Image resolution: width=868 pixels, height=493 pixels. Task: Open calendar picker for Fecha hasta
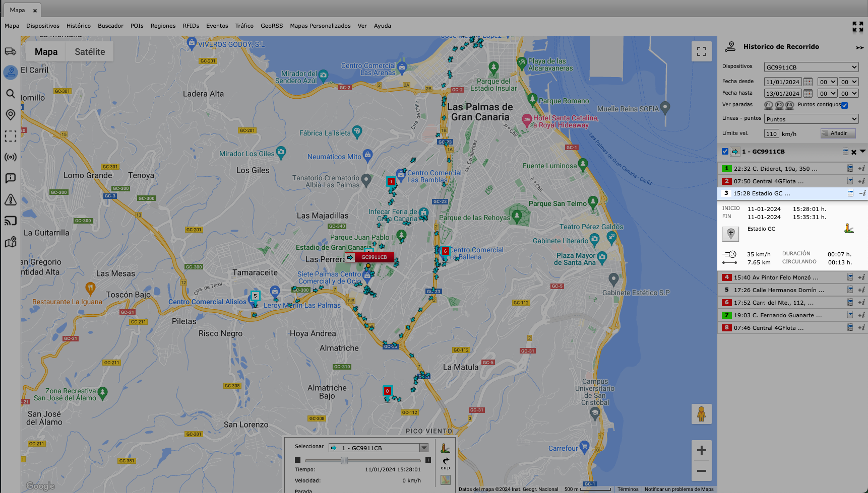coord(808,93)
